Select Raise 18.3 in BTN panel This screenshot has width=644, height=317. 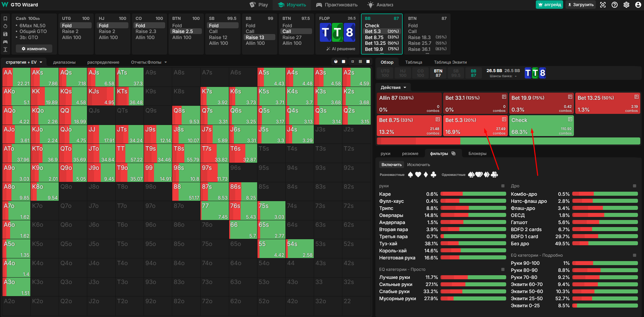pos(427,37)
